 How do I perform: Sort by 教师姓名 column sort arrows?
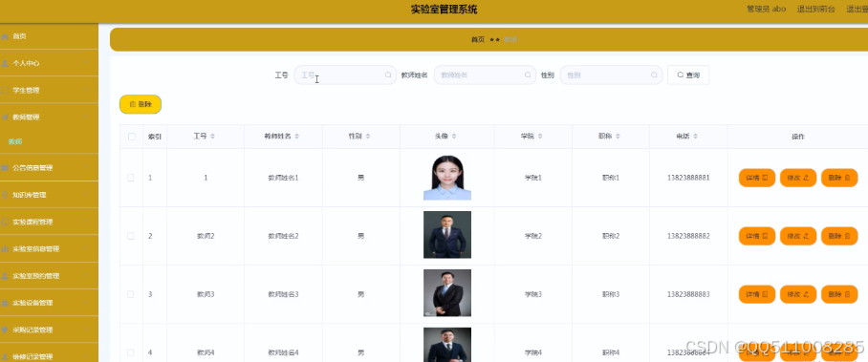pos(296,137)
